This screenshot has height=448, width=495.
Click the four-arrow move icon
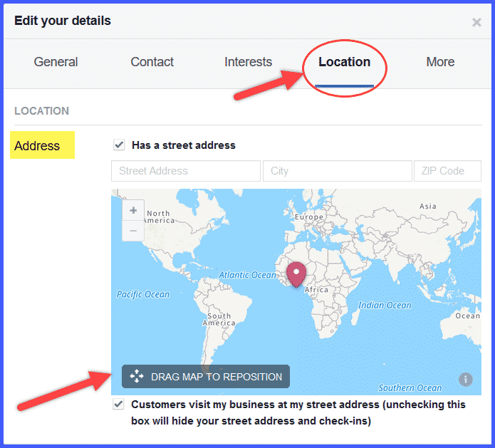tap(137, 377)
